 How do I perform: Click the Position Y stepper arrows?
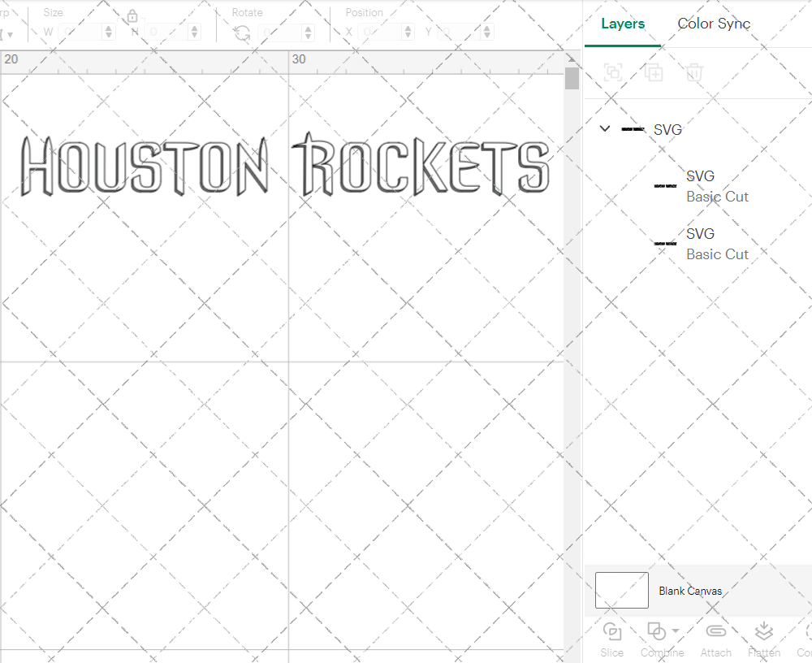click(x=487, y=32)
